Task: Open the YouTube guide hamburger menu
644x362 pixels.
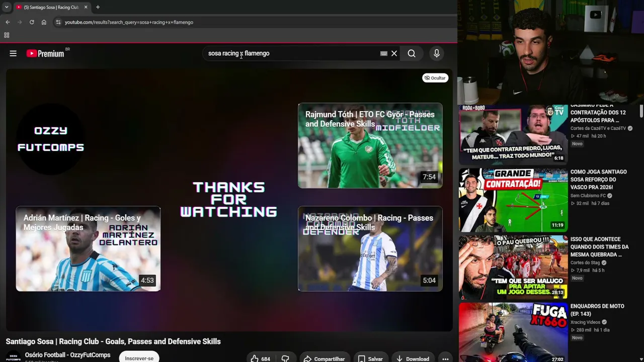Action: (x=13, y=53)
